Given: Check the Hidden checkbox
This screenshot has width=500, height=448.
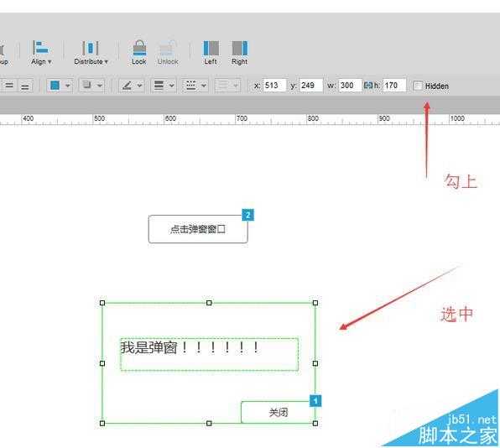Looking at the screenshot, I should [418, 86].
